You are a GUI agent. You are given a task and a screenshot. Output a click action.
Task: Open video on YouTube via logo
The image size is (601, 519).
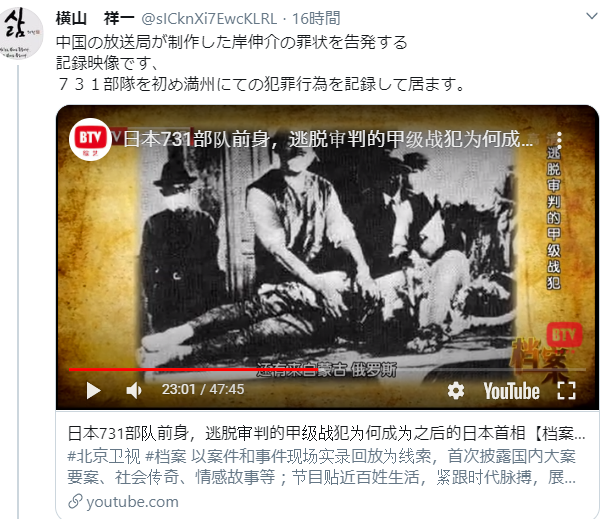[511, 391]
